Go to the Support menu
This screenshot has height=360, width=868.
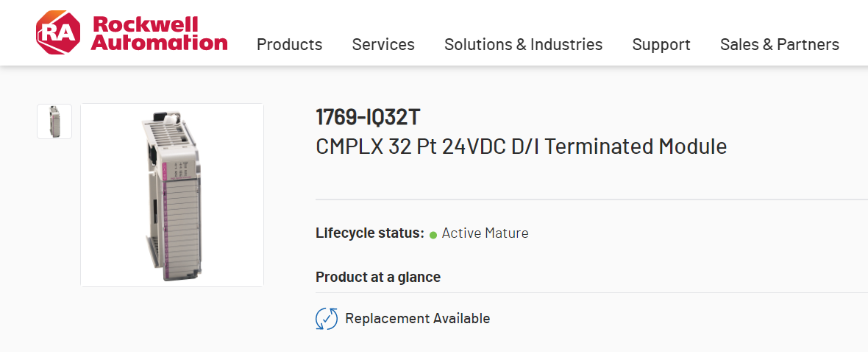[x=661, y=44]
